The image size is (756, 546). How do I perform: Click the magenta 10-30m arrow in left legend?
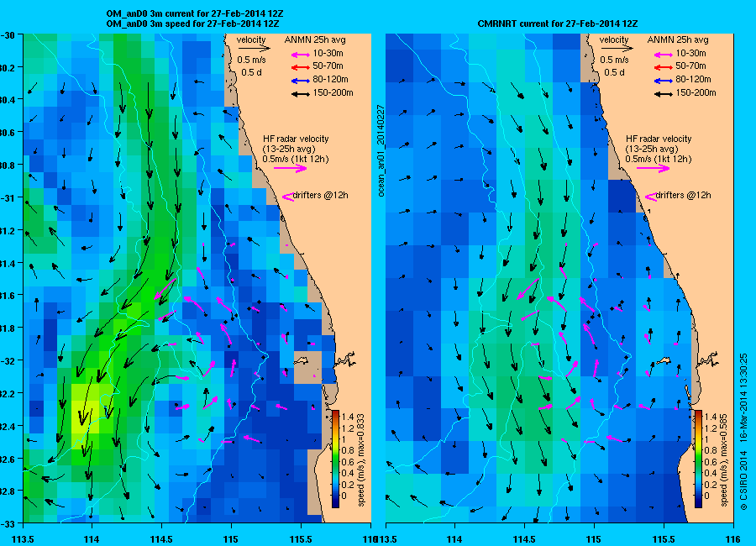click(301, 55)
